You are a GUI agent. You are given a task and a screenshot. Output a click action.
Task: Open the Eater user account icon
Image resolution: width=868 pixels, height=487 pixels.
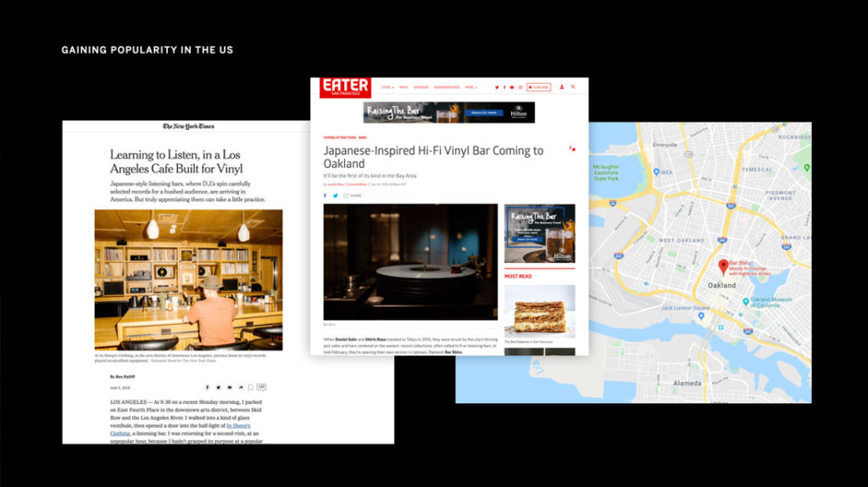pos(562,87)
